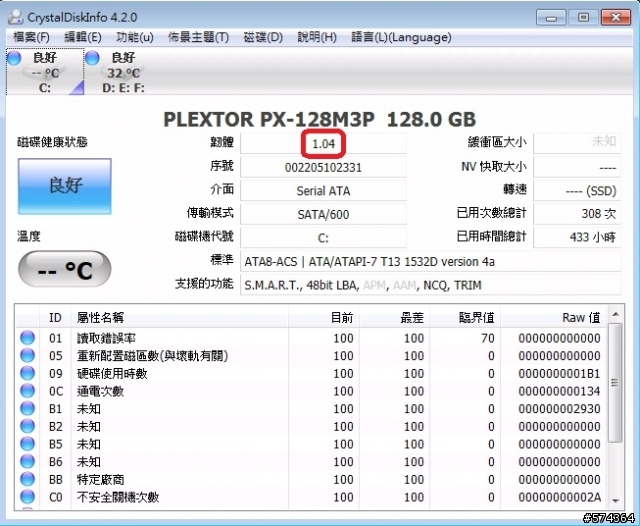Click the supported features S.M.A.R.T. field
This screenshot has height=526, width=640.
pyautogui.click(x=431, y=285)
